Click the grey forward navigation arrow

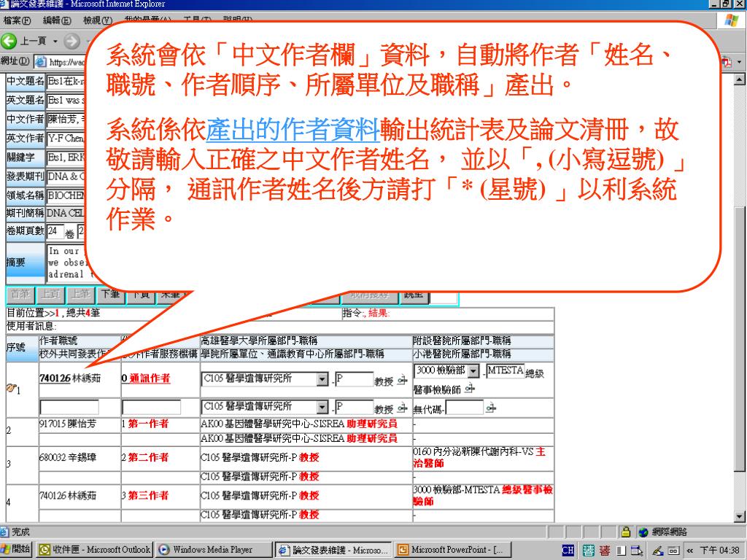[71, 42]
